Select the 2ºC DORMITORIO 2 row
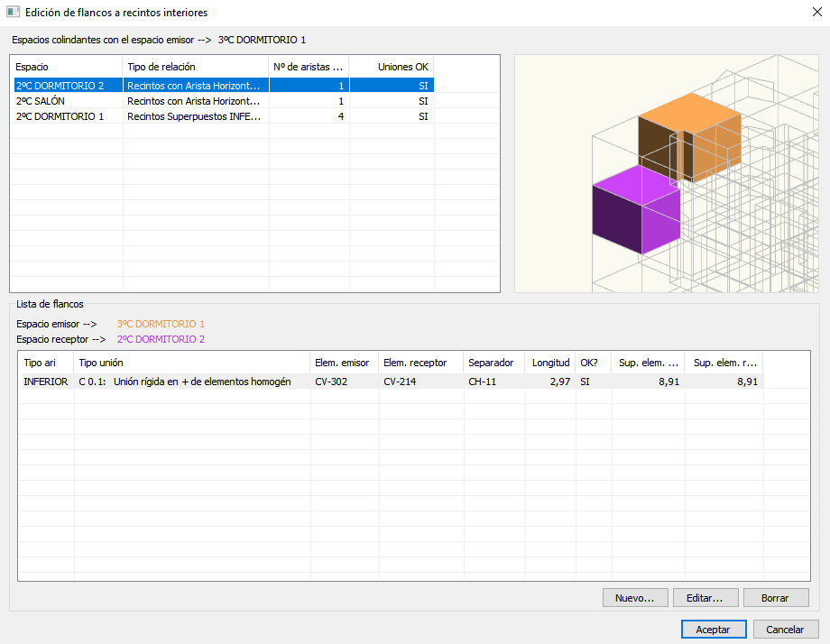This screenshot has height=644, width=830. click(x=60, y=86)
